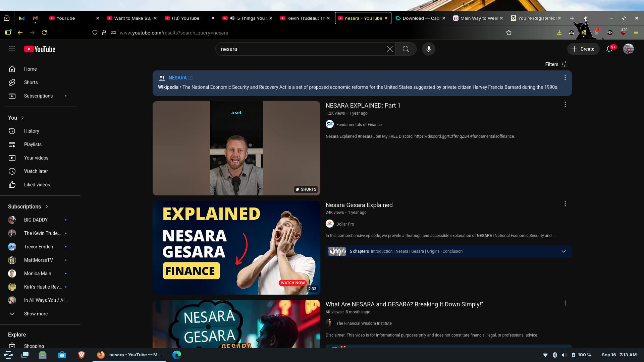Viewport: 644px width, 362px height.
Task: Open the volume icon in the system tray
Action: click(564, 355)
